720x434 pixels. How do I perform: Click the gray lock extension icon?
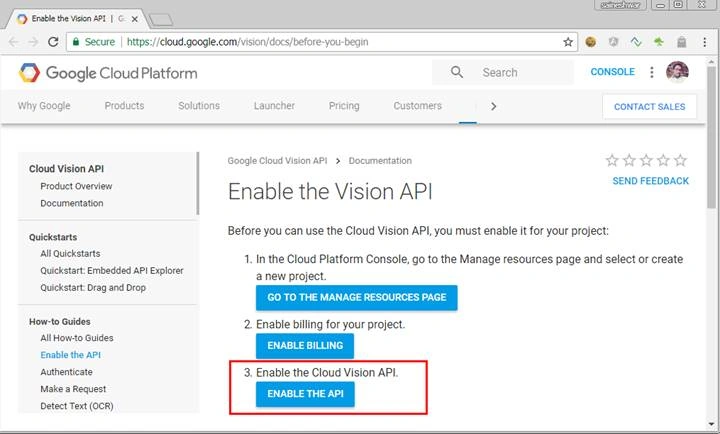point(681,42)
